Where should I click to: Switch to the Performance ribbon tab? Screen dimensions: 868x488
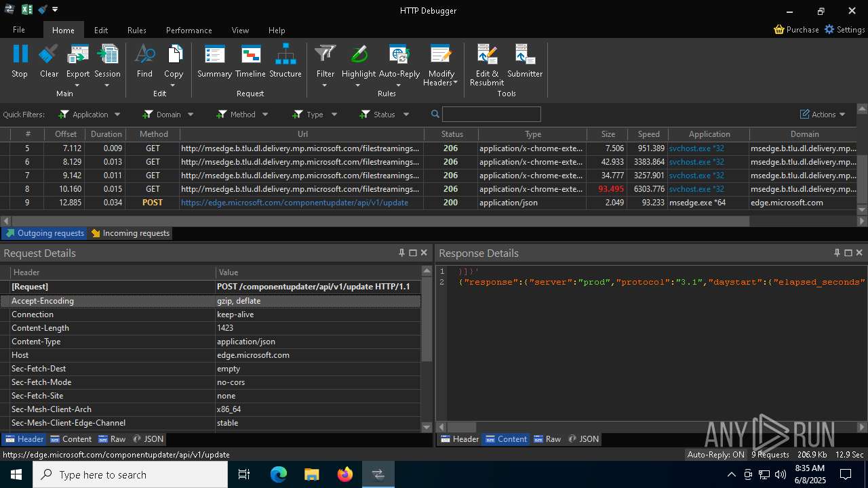(189, 30)
